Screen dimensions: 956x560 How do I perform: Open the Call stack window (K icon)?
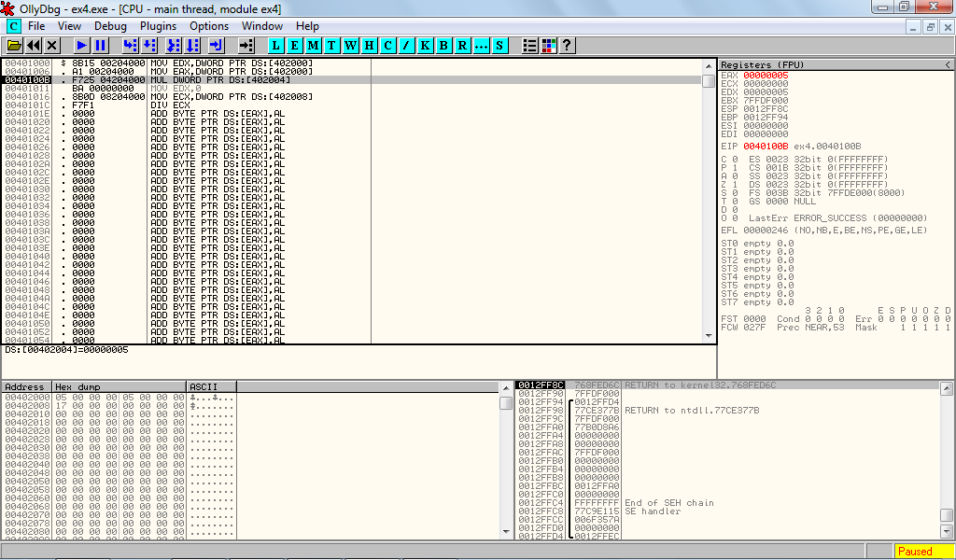[x=426, y=45]
